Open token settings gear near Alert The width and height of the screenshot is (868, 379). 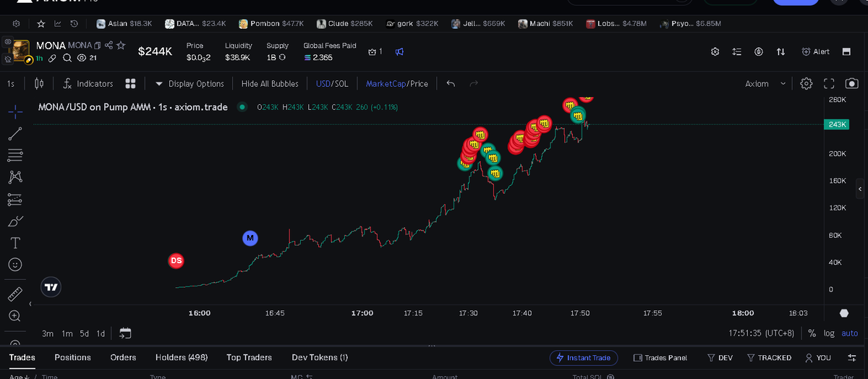coord(715,52)
